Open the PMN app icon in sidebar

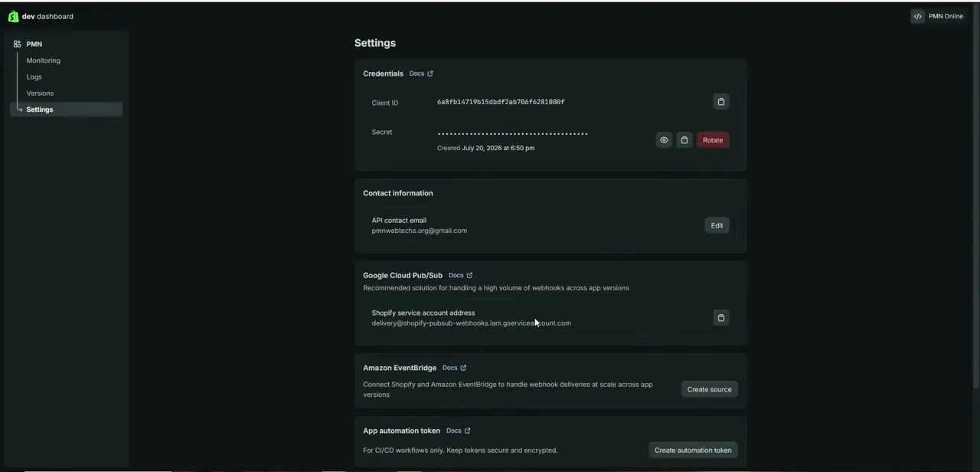coord(17,44)
